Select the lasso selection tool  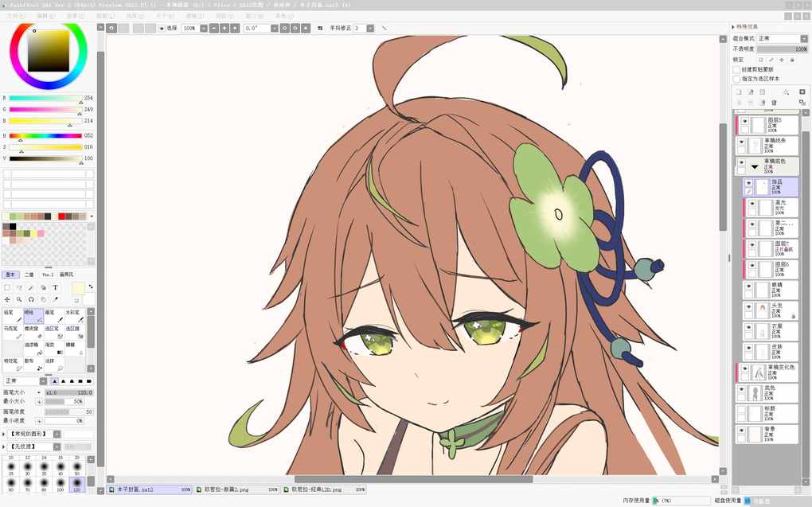click(19, 287)
